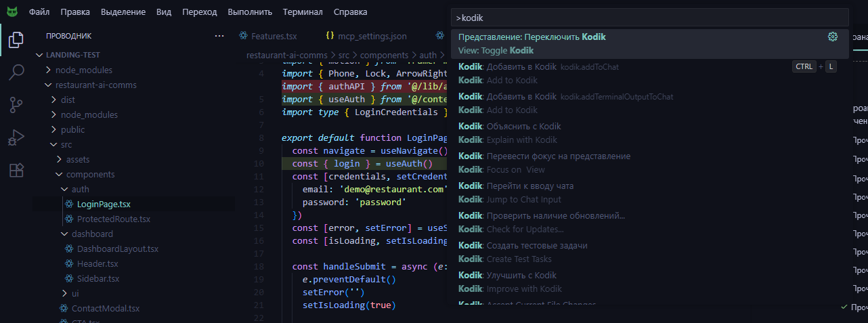Click the Kodik cat logo icon
Image resolution: width=868 pixels, height=323 pixels.
[x=12, y=12]
